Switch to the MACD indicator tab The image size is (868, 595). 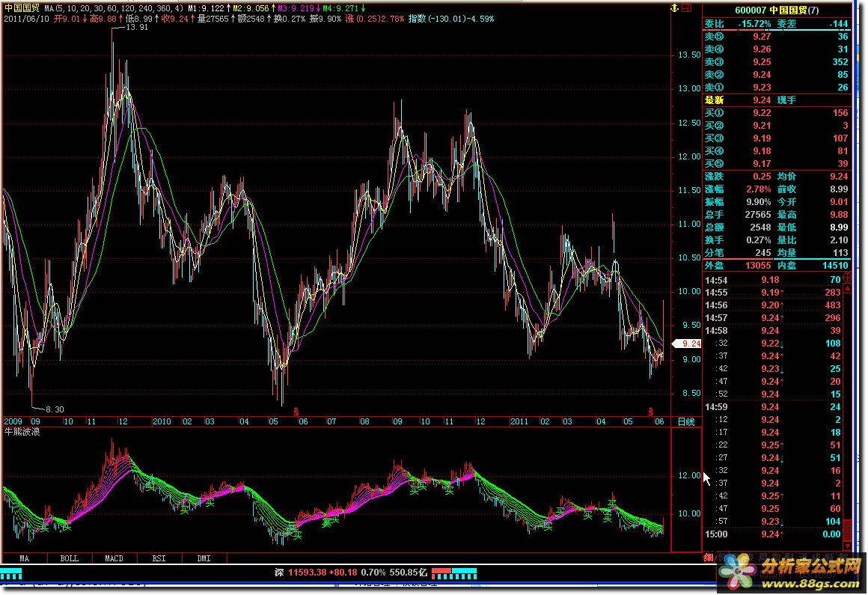coord(114,558)
